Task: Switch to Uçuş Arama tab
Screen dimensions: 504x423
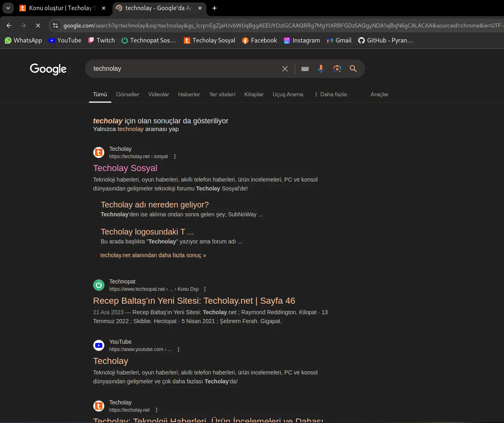Action: click(x=288, y=95)
